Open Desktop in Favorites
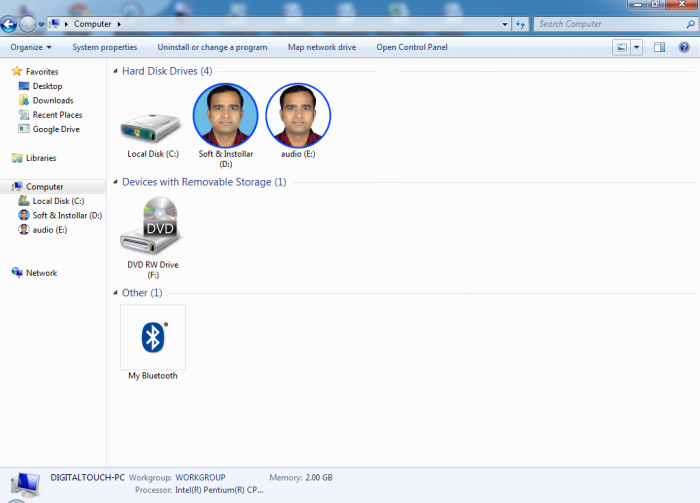 pyautogui.click(x=47, y=86)
